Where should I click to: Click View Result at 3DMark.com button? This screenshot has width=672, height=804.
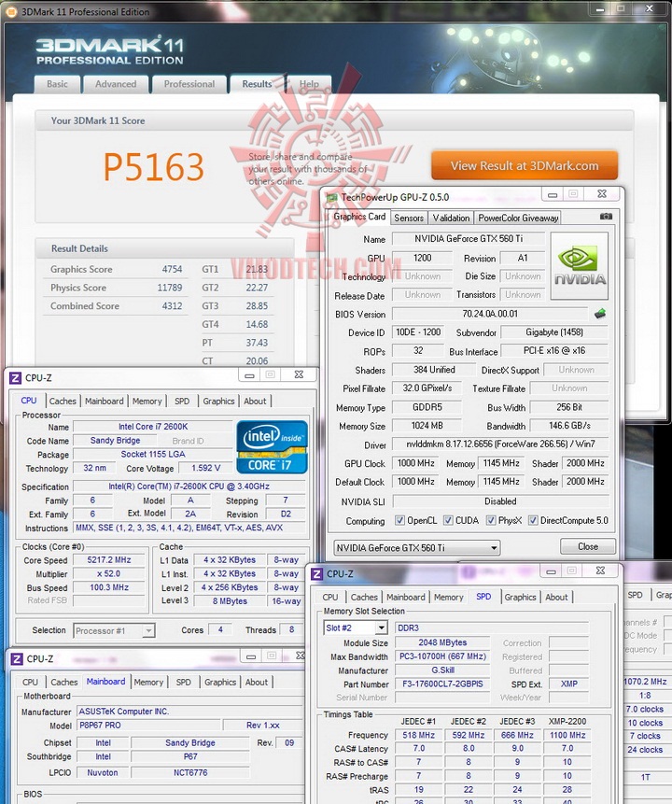tap(525, 165)
